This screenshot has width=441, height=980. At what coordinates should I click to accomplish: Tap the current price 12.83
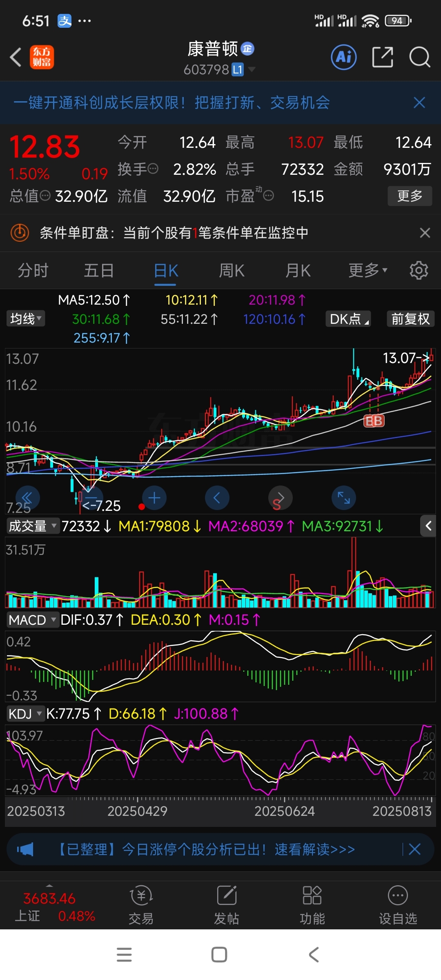click(45, 147)
